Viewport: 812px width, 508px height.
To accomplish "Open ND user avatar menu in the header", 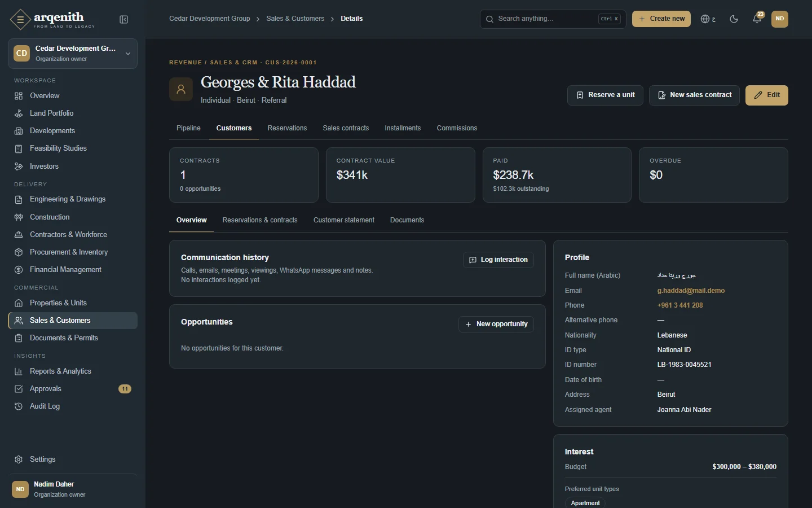I will tap(780, 19).
